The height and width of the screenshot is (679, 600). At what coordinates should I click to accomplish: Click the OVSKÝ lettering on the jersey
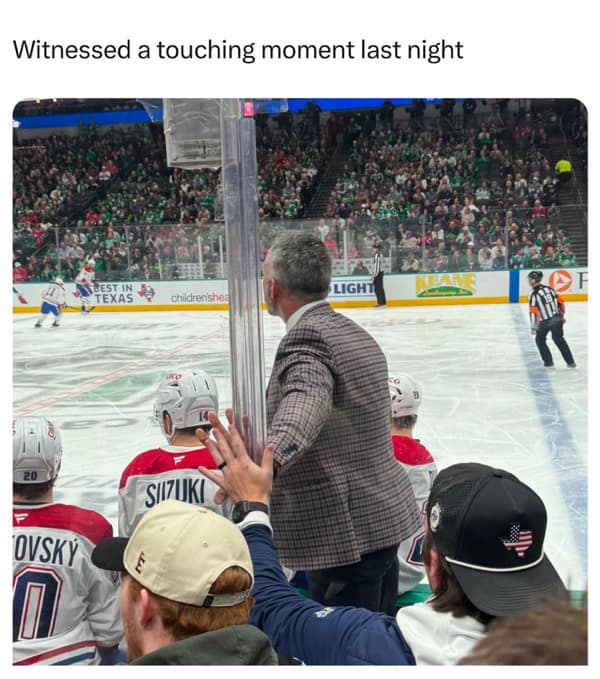pos(46,551)
